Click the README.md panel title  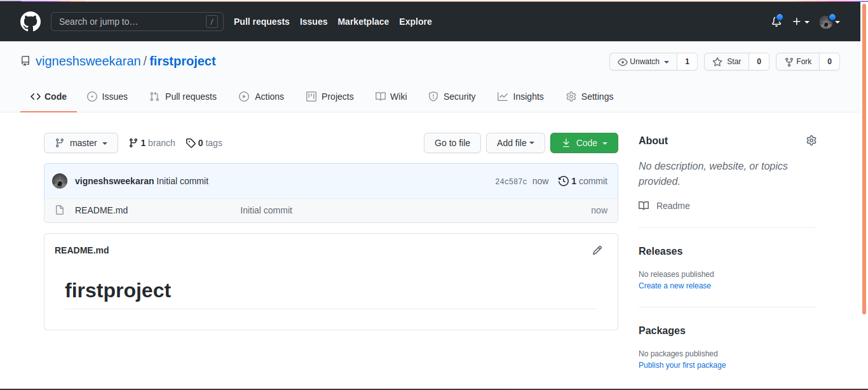(82, 250)
